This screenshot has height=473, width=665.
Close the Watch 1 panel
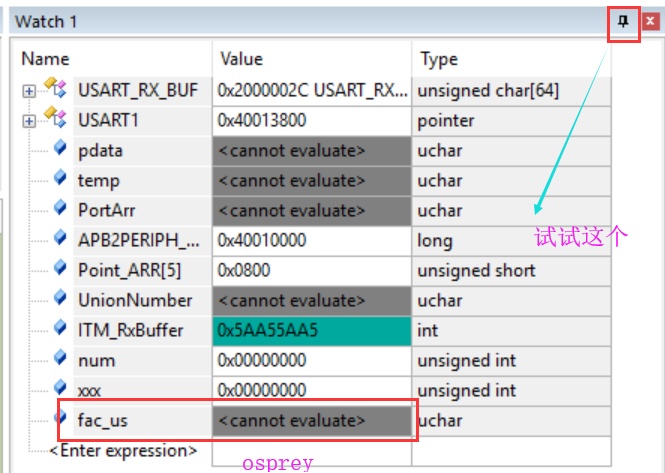pyautogui.click(x=650, y=21)
